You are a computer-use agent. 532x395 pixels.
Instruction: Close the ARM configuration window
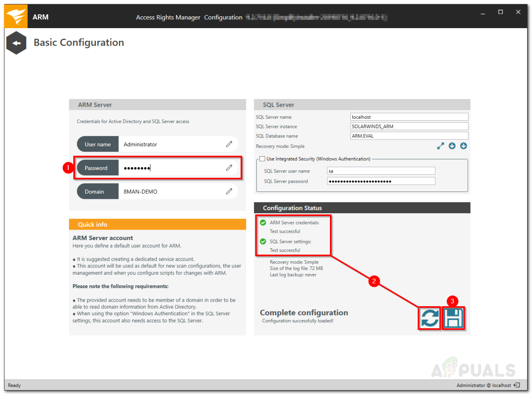pyautogui.click(x=518, y=12)
